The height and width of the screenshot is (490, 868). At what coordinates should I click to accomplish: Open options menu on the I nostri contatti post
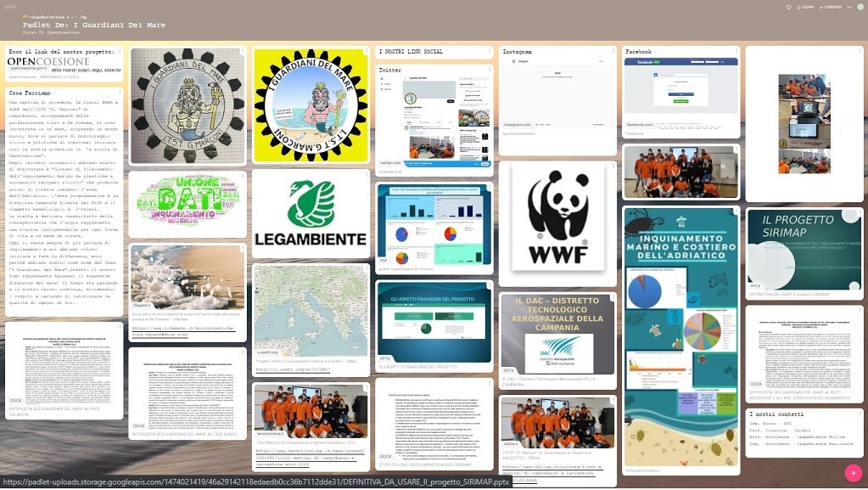click(x=860, y=414)
